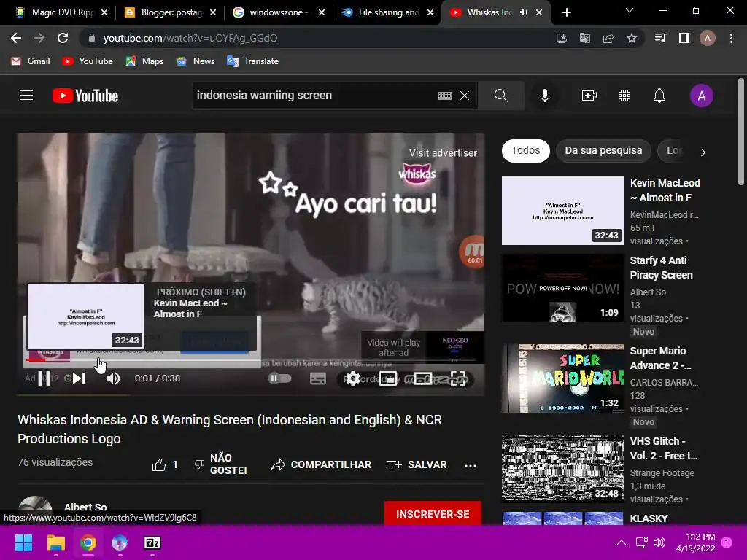
Task: Switch to the File sharing tab
Action: tap(387, 12)
